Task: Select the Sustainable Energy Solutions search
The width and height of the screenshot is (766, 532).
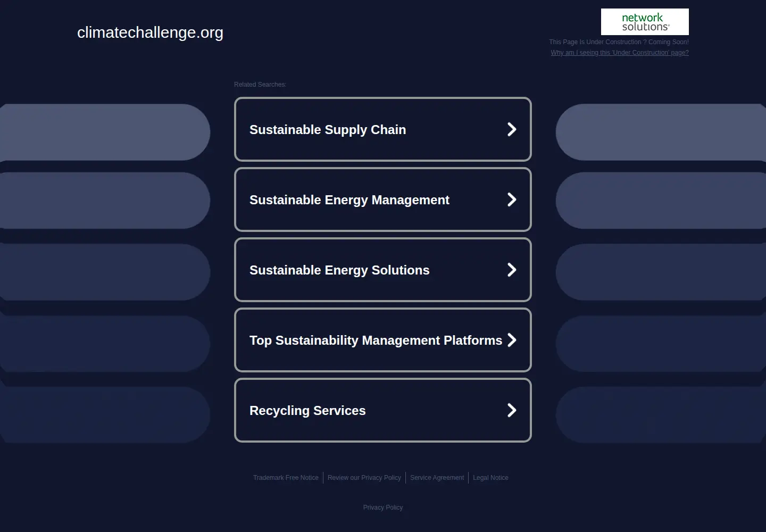Action: (383, 270)
